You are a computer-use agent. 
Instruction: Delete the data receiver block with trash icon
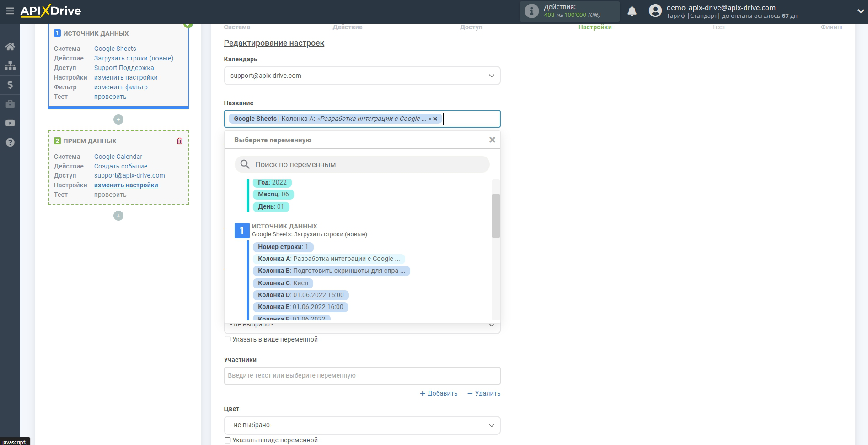(180, 141)
